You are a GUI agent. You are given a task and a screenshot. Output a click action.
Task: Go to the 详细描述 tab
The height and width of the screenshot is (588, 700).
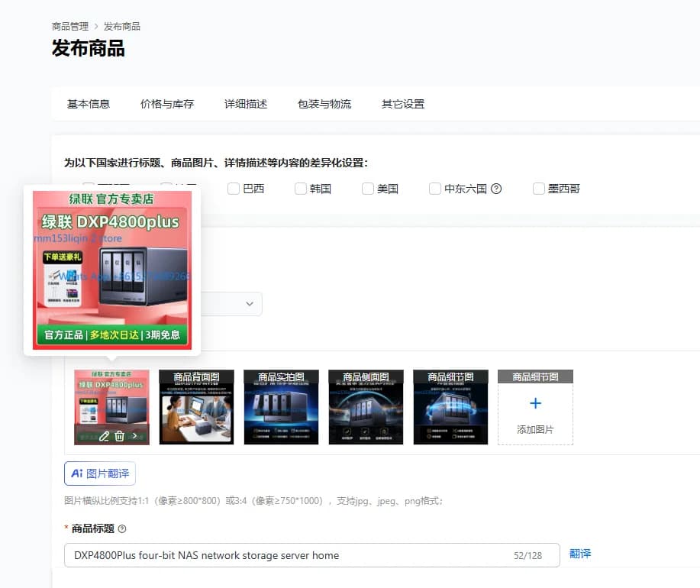(x=246, y=104)
